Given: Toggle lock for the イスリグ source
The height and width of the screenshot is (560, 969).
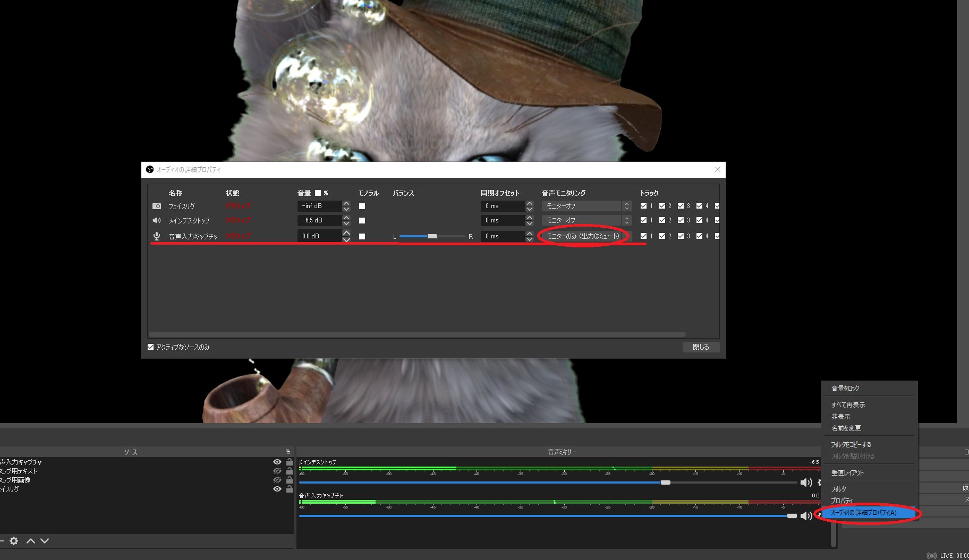Looking at the screenshot, I should [290, 489].
